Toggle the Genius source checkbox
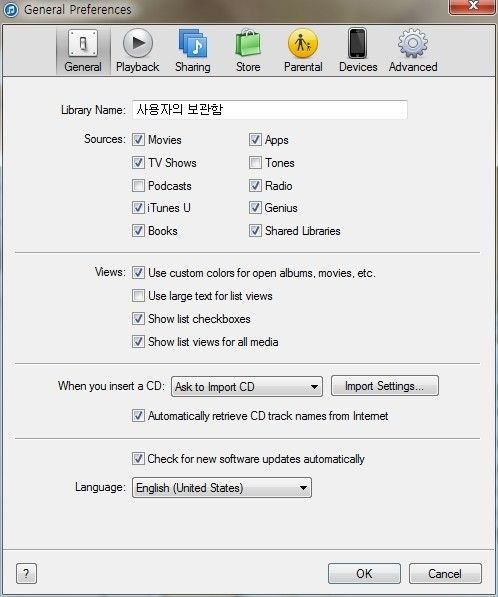The image size is (498, 597). coord(255,208)
